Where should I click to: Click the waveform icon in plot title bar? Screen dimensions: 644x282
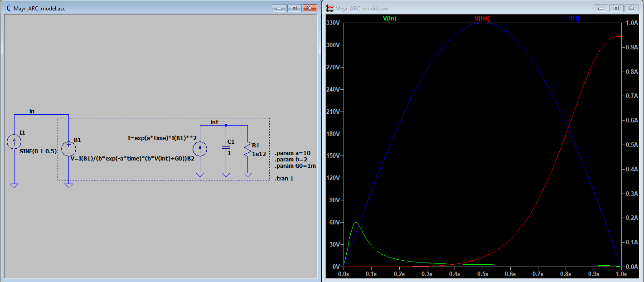pos(330,8)
